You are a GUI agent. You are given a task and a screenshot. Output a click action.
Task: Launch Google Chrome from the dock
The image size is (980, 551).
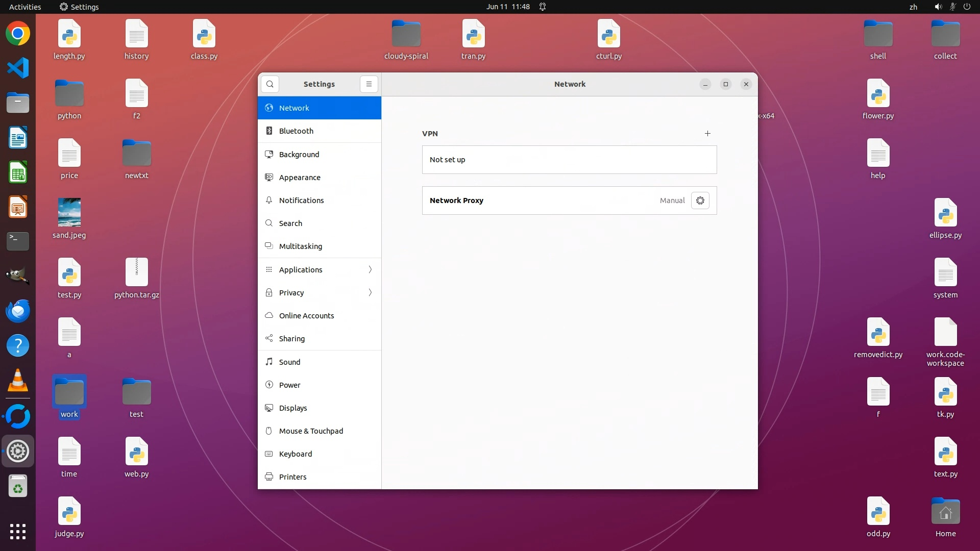coord(18,34)
